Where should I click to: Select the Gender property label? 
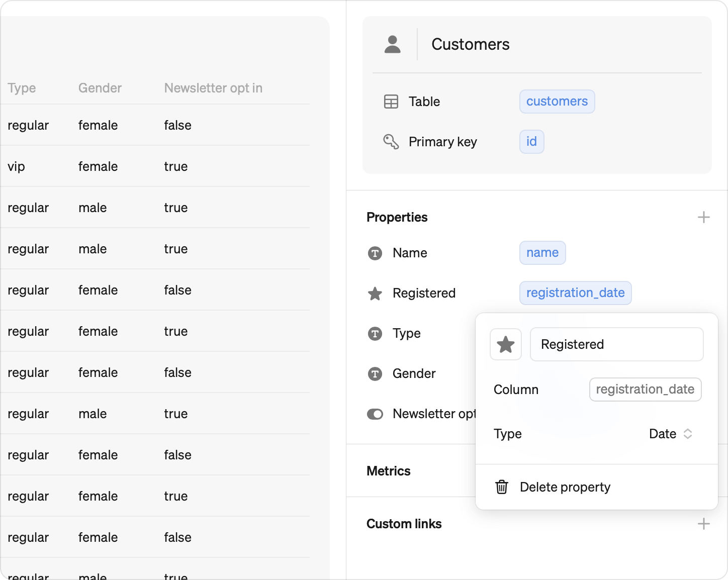click(414, 373)
